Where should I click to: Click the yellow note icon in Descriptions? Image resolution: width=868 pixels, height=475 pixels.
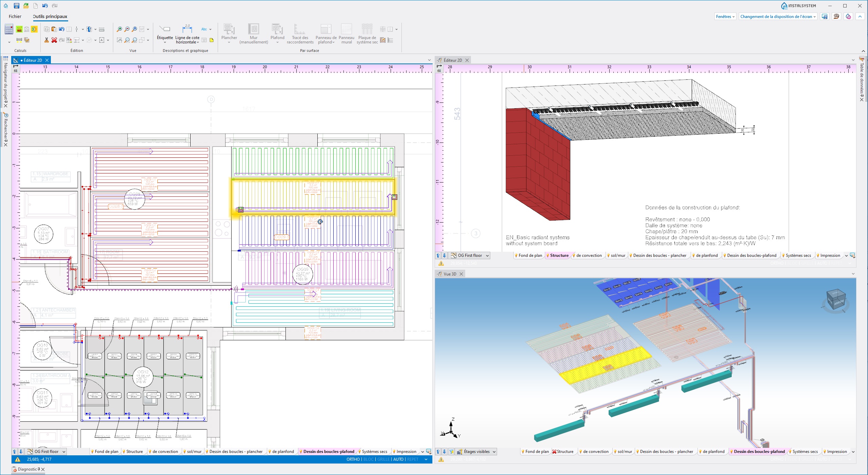(212, 40)
